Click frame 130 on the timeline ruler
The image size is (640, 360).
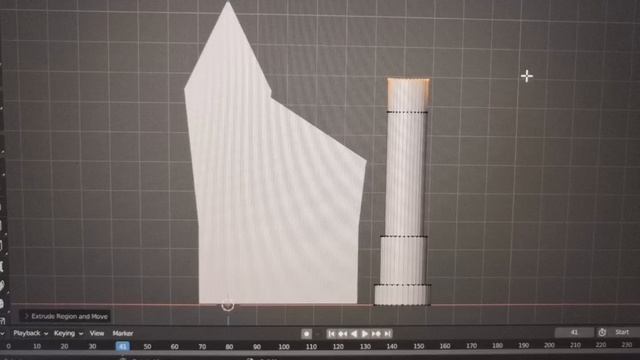pos(365,346)
